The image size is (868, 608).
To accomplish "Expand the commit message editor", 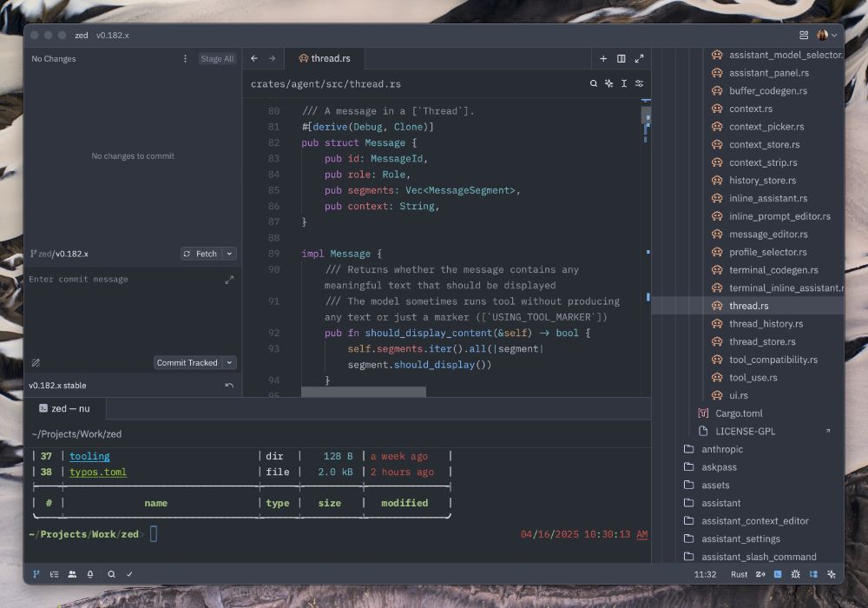I will [x=229, y=281].
